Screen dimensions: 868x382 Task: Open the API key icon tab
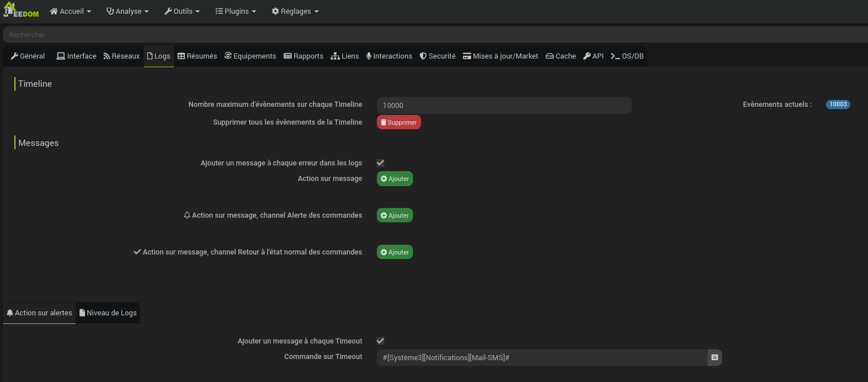593,56
